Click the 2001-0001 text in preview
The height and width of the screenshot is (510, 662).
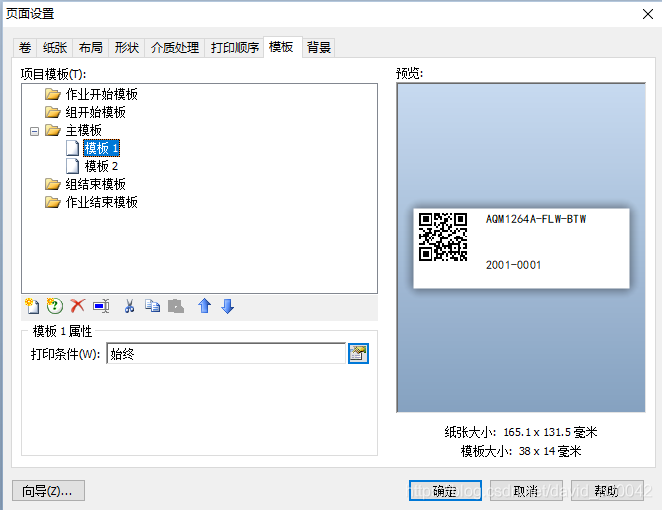(x=513, y=265)
